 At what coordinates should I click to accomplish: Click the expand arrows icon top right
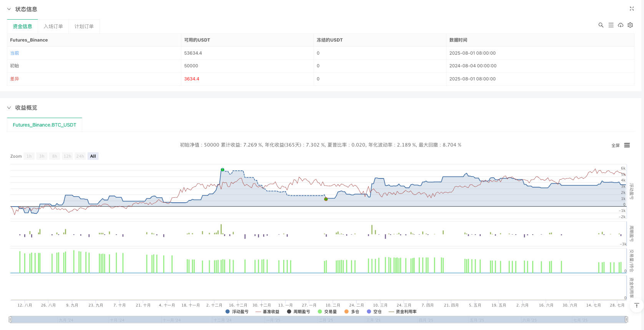tap(632, 8)
